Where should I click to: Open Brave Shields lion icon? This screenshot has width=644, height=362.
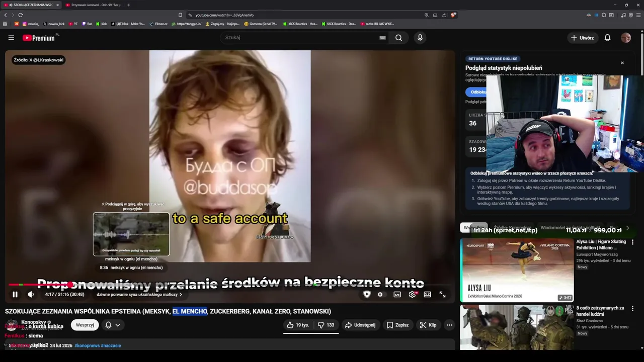point(453,15)
